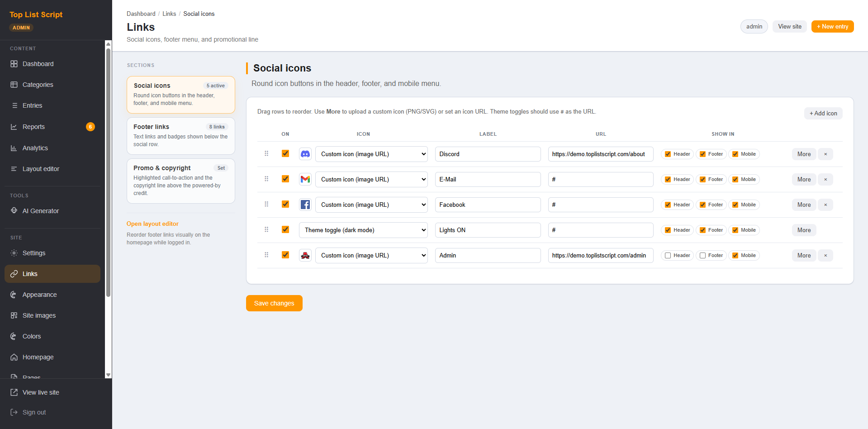
Task: Open the icon type dropdown for Admin
Action: [371, 255]
